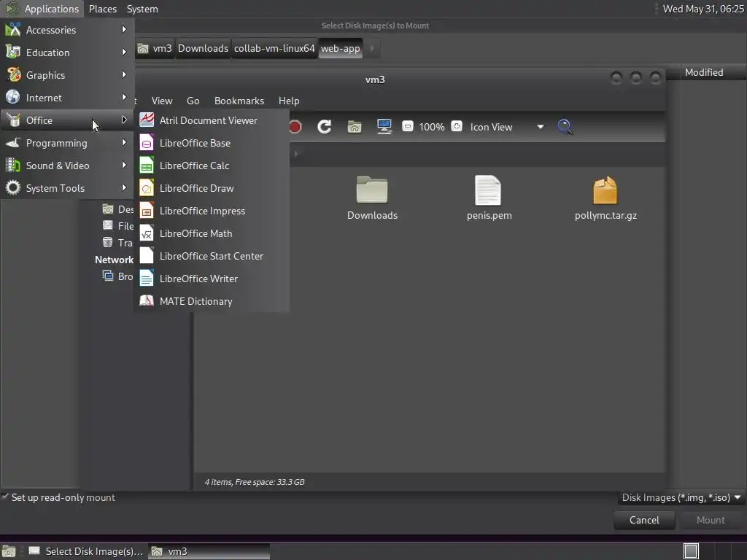This screenshot has width=747, height=560.
Task: Open the Help menu in vm3 window
Action: click(289, 101)
